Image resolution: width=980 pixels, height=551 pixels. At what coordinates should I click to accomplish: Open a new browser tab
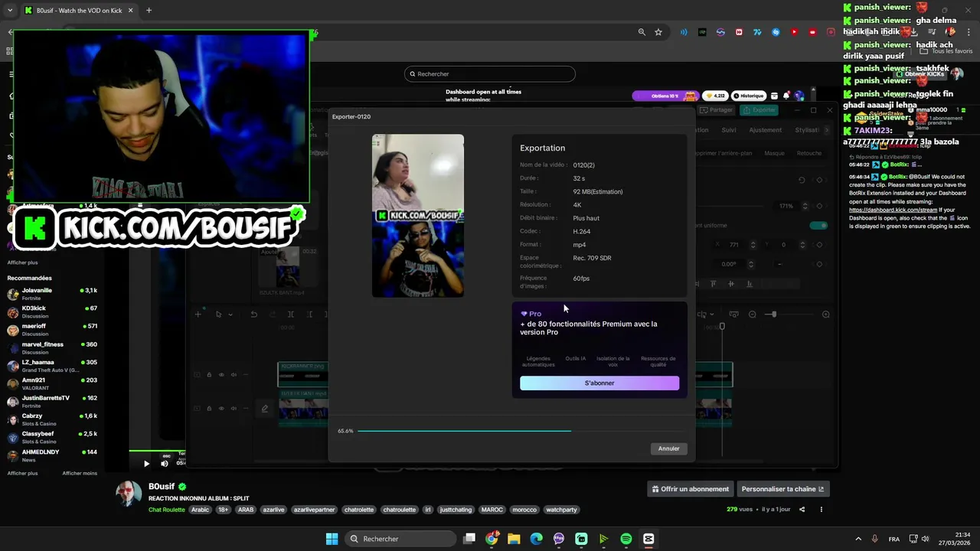(x=149, y=11)
